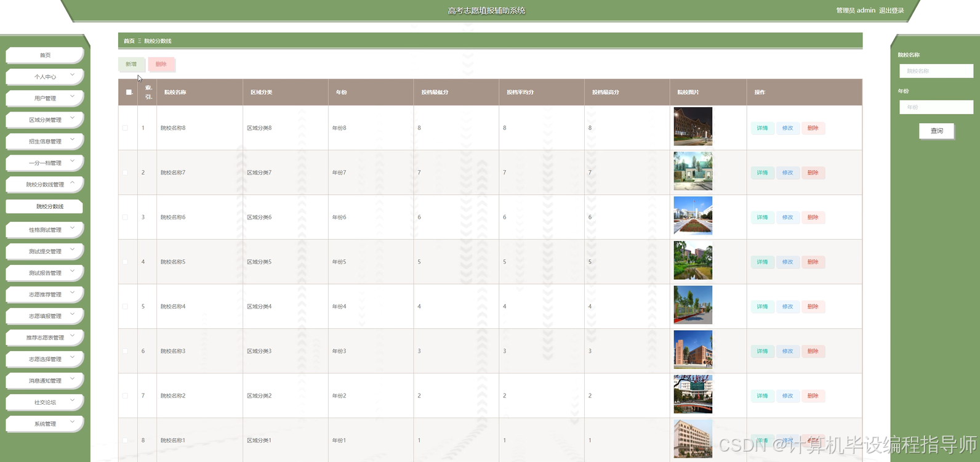Screen dimensions: 980x462
Task: Expand the 性格测试管理 sidebar menu
Action: tap(45, 230)
